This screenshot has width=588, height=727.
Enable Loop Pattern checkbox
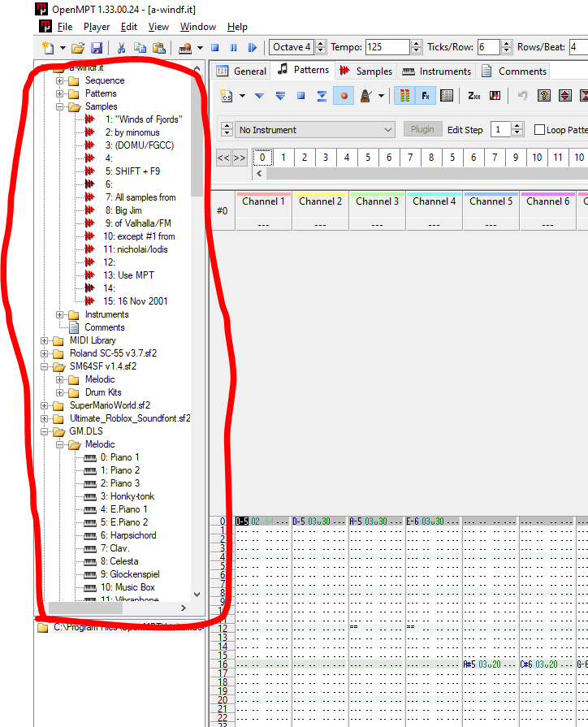coord(539,130)
